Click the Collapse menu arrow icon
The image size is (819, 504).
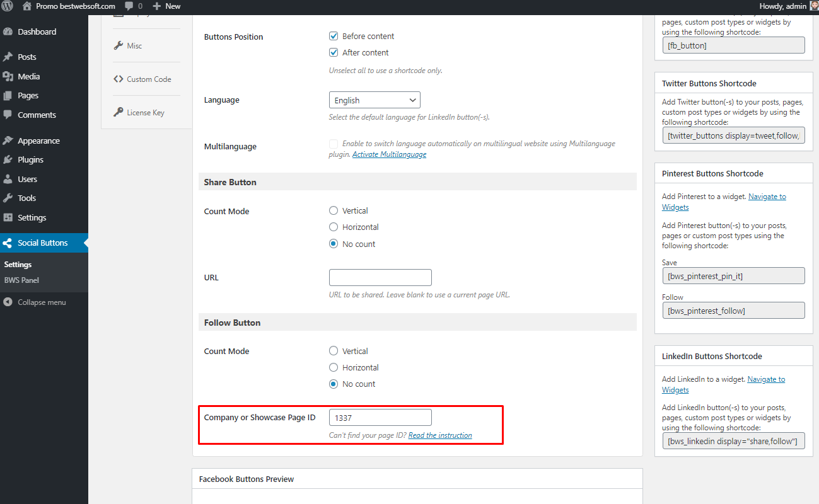(8, 302)
